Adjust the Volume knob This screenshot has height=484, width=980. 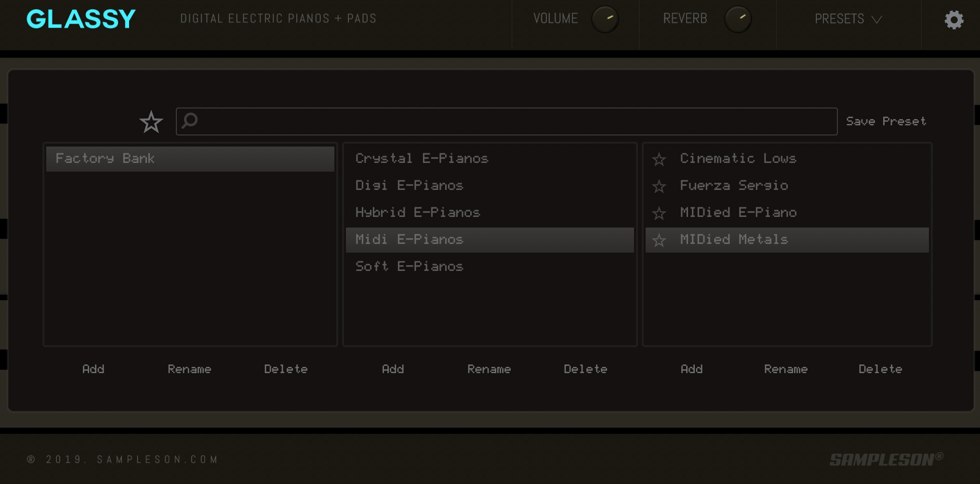click(x=605, y=20)
